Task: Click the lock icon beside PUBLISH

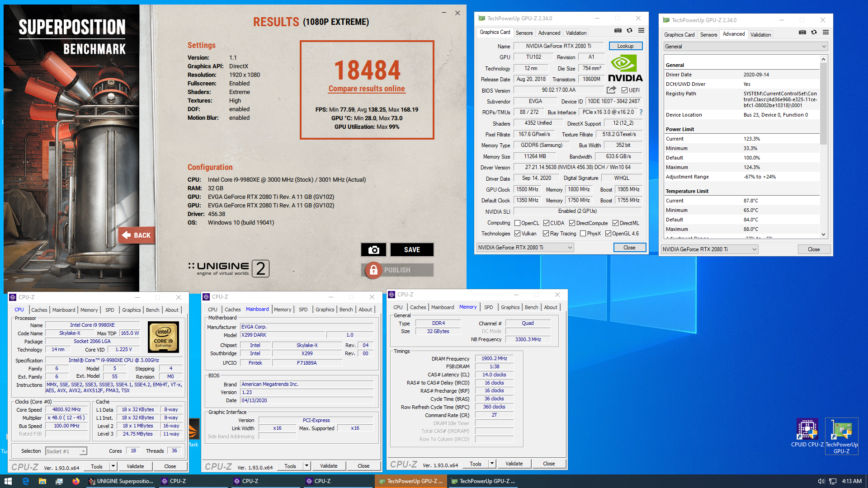Action: tap(373, 270)
